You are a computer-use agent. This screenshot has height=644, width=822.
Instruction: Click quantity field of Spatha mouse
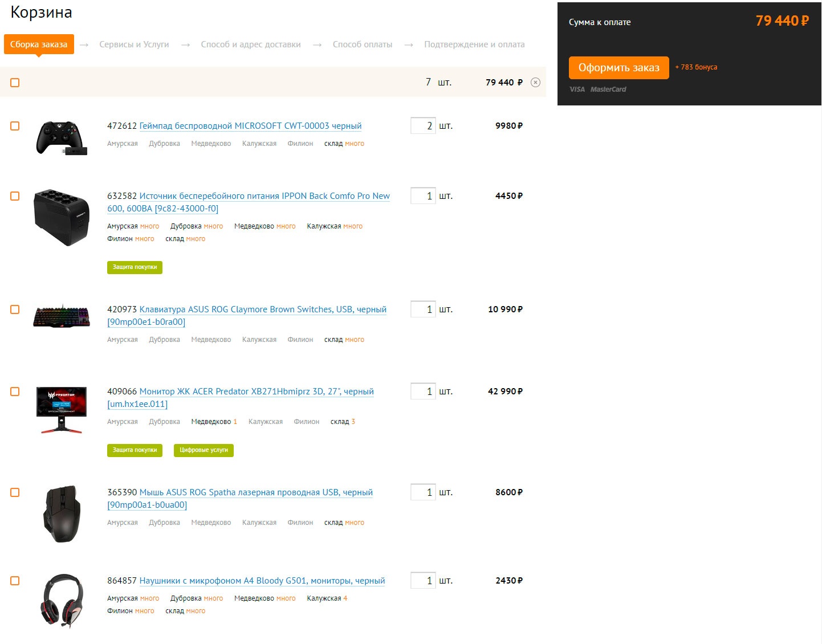pos(423,492)
